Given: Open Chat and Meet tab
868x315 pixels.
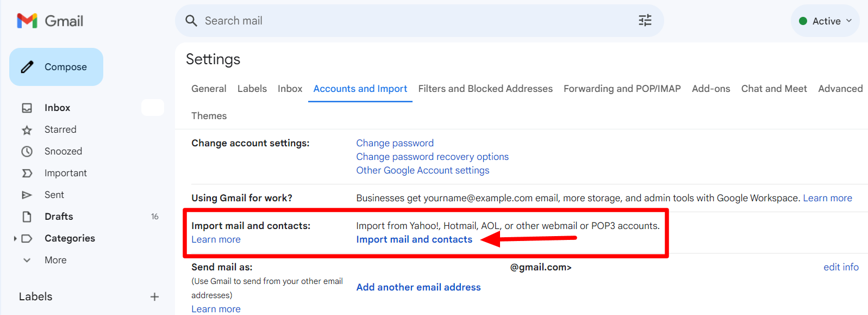Looking at the screenshot, I should (774, 89).
